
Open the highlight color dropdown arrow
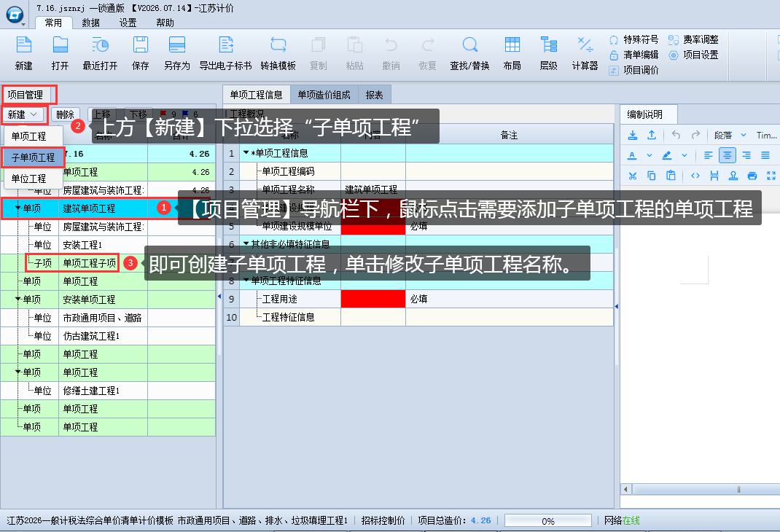685,156
